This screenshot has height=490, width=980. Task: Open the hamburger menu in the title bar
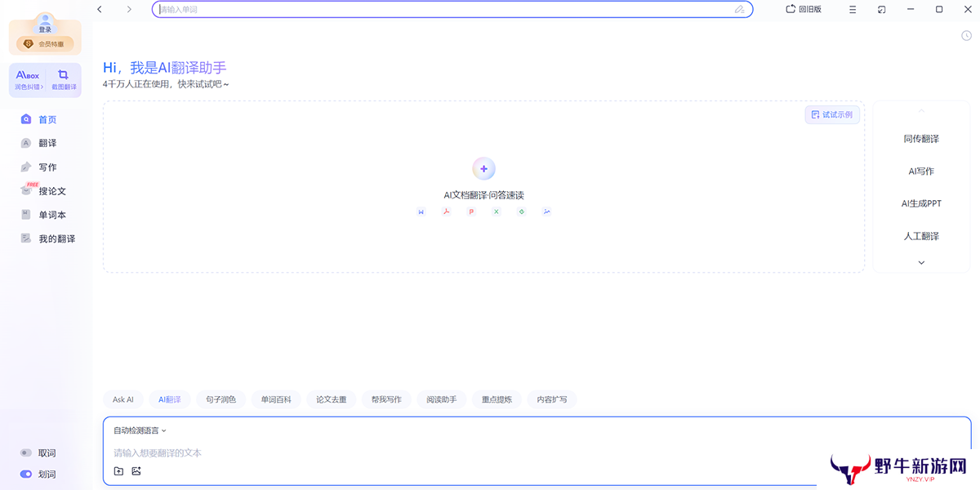853,9
